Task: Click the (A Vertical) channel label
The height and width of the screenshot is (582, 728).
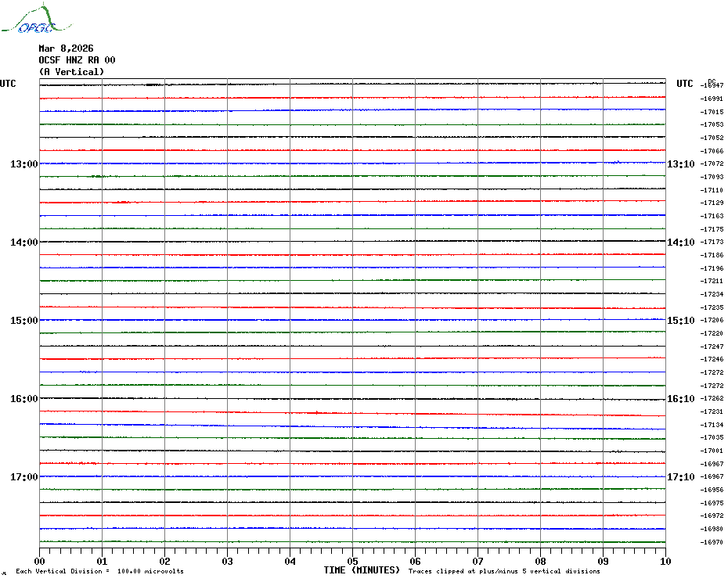Action: (x=70, y=72)
